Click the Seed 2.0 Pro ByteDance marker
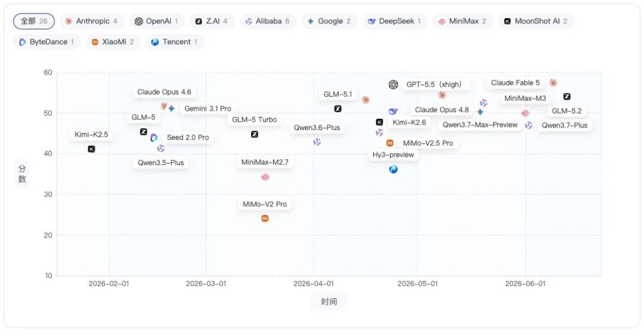The height and width of the screenshot is (331, 644). [154, 138]
